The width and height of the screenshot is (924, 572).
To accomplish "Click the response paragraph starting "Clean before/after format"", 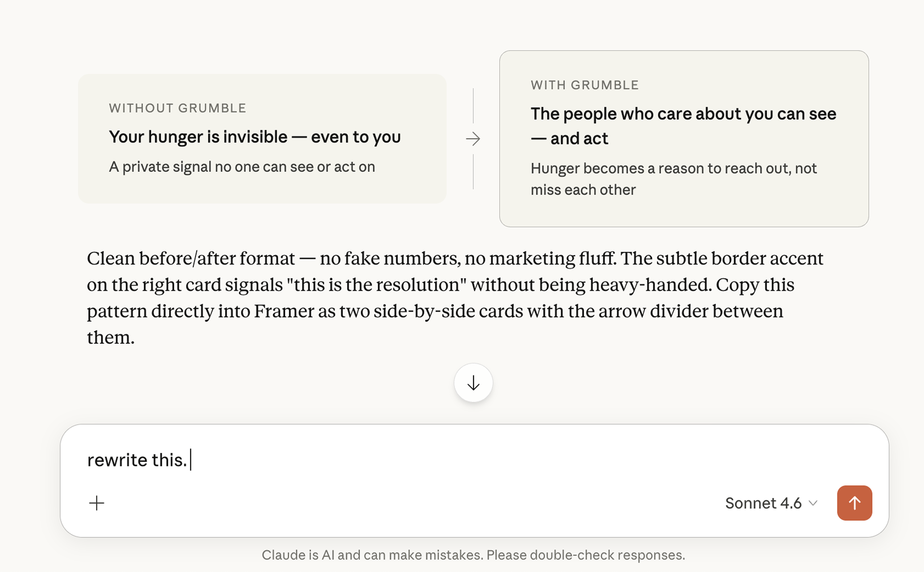I will pyautogui.click(x=455, y=298).
